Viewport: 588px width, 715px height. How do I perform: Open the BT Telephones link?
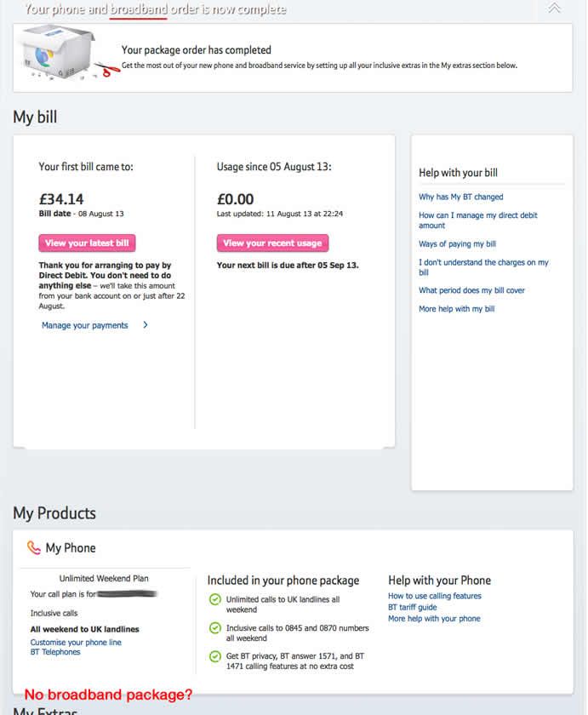point(55,652)
